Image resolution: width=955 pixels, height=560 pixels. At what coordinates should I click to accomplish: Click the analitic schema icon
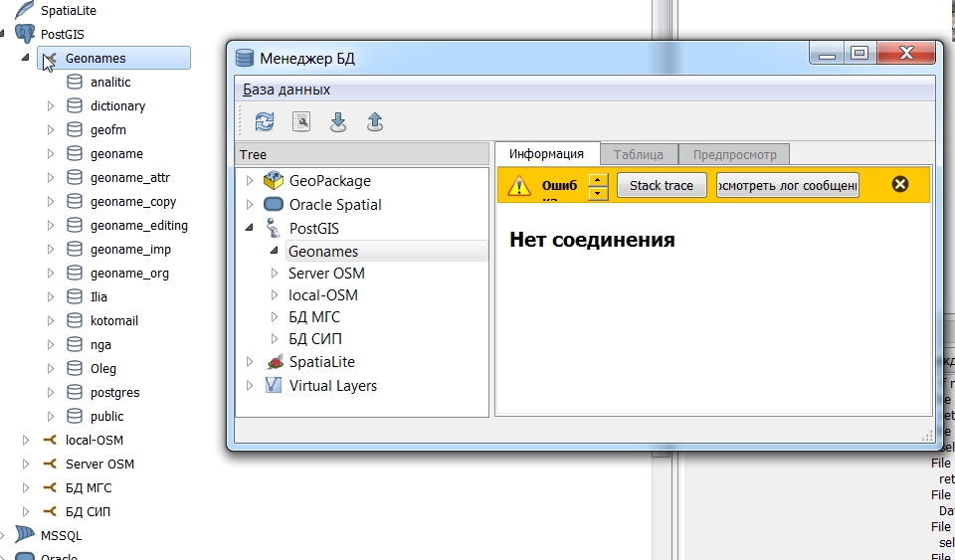tap(75, 82)
